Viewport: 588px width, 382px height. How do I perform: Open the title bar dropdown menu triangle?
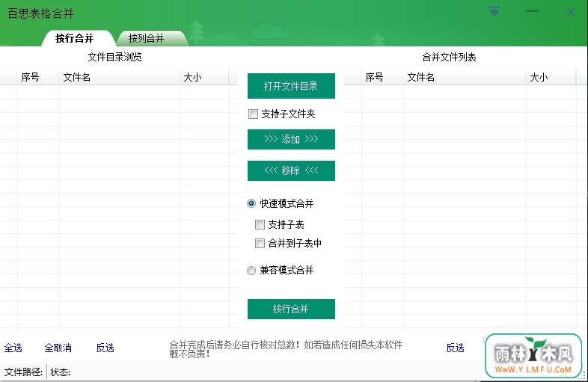[494, 12]
